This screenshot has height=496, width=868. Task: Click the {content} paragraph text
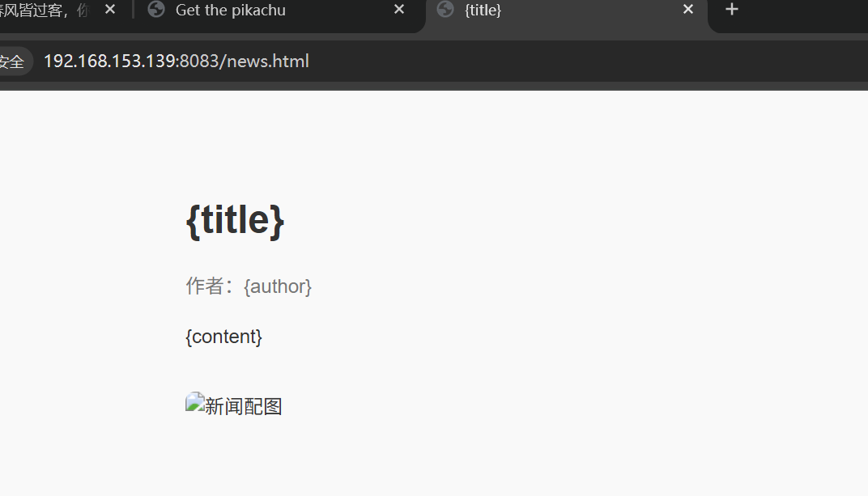223,337
